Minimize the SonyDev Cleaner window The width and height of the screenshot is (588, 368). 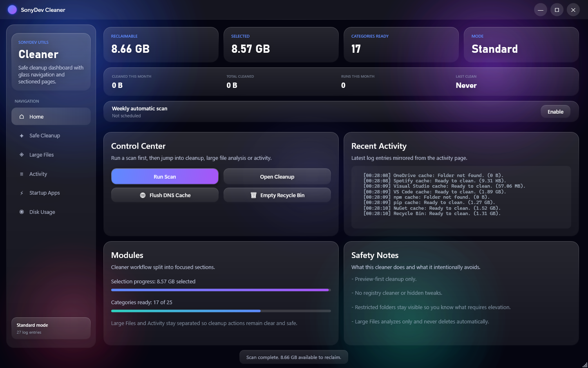click(x=540, y=10)
